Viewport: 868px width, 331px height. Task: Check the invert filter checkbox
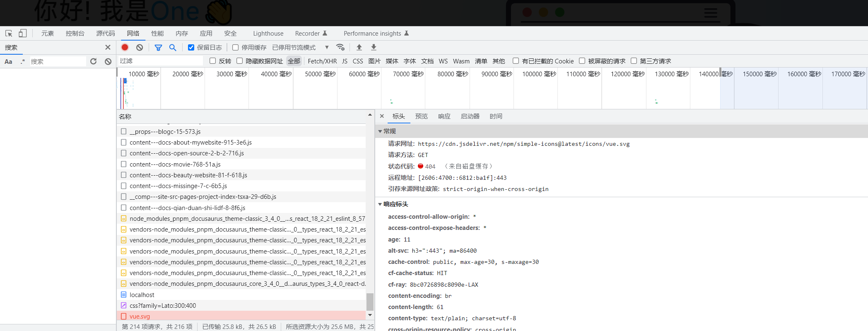[212, 61]
